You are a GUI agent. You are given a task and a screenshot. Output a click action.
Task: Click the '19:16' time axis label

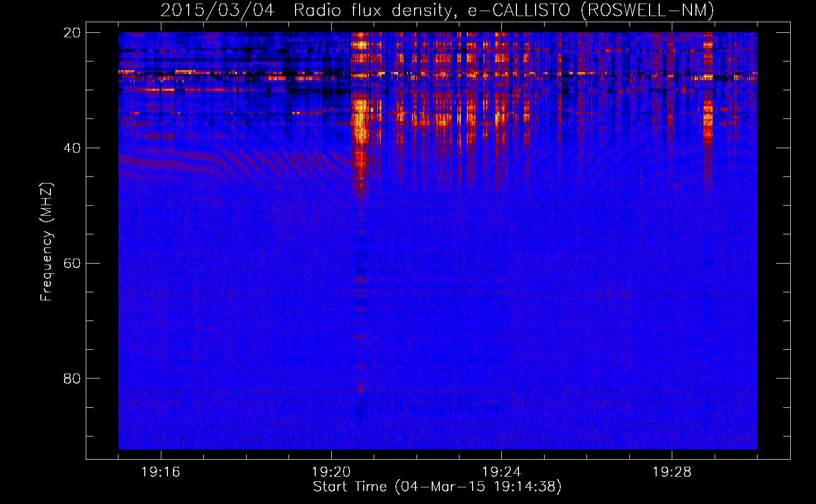click(x=161, y=472)
